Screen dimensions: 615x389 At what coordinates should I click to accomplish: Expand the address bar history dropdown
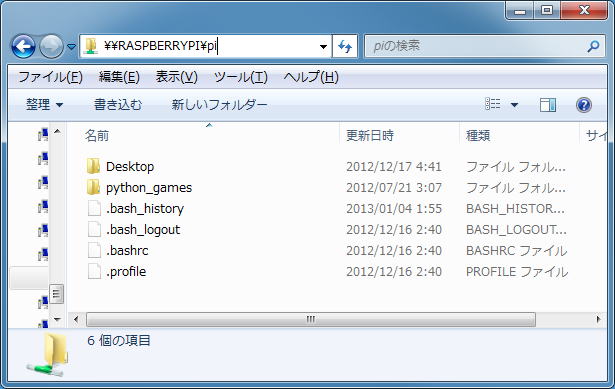pos(323,47)
